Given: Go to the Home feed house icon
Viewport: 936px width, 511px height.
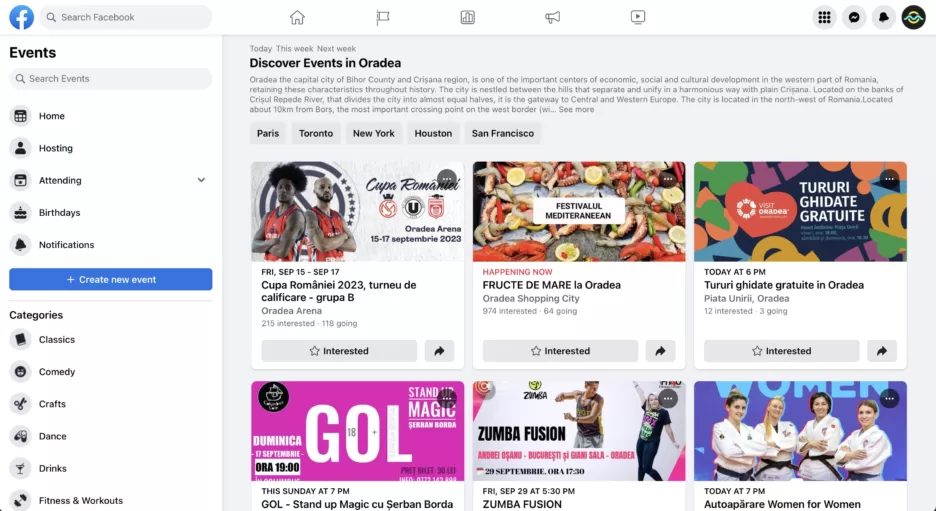Looking at the screenshot, I should [x=297, y=17].
